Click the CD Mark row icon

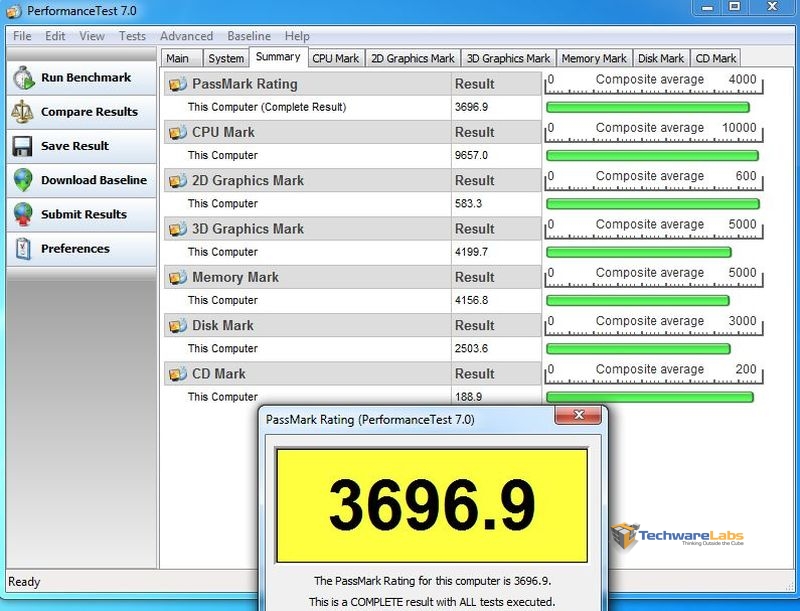pos(178,374)
